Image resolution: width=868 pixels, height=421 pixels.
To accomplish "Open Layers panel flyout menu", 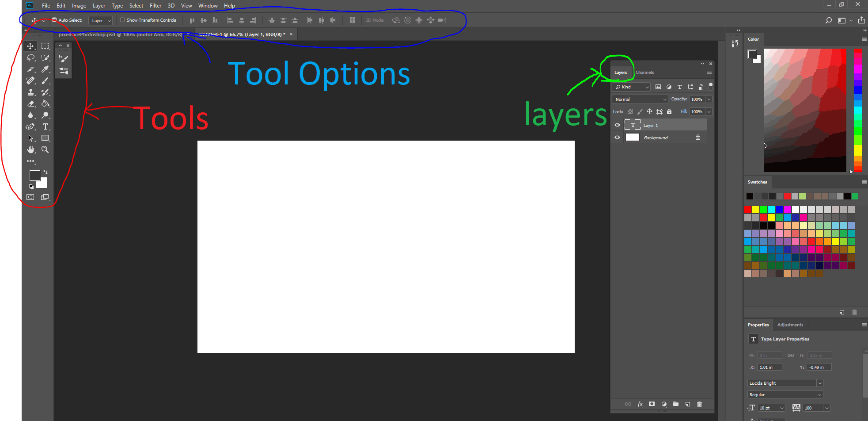I will [709, 73].
